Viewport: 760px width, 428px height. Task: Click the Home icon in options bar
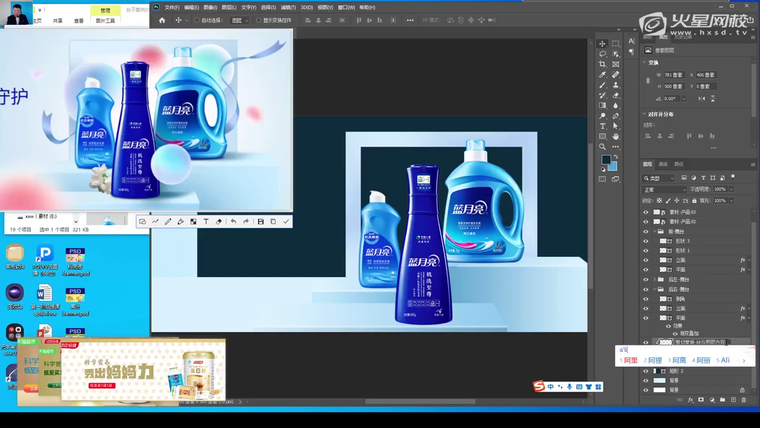162,20
